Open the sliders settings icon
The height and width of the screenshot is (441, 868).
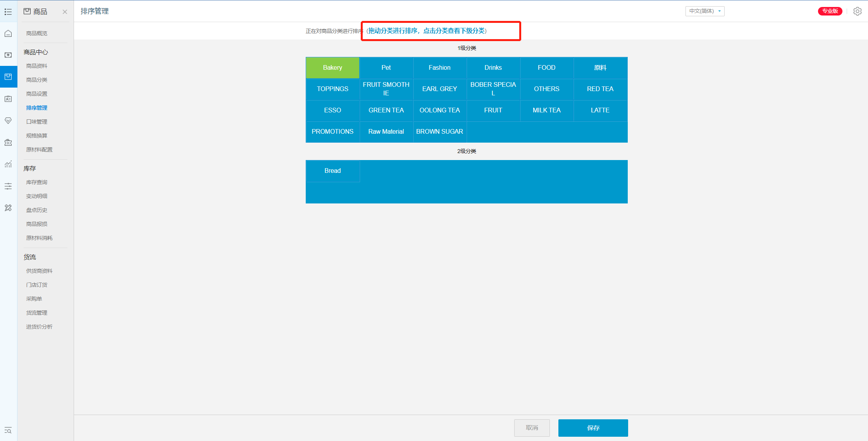(8, 186)
